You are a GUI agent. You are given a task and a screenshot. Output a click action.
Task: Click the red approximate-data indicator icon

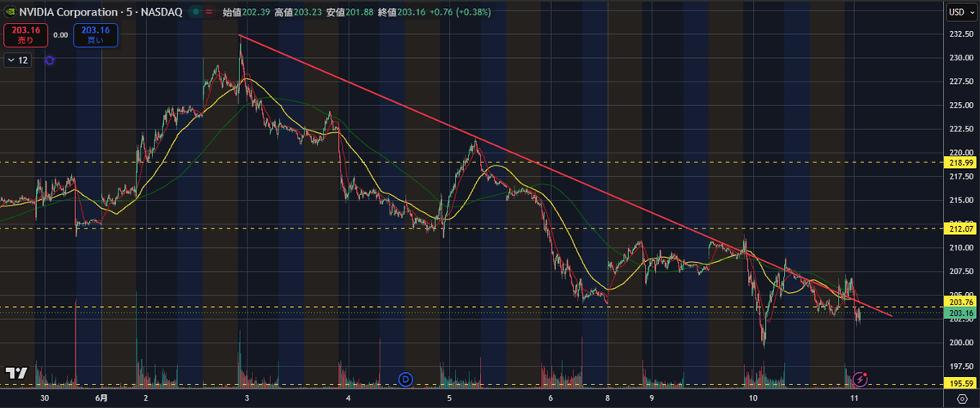[x=210, y=12]
